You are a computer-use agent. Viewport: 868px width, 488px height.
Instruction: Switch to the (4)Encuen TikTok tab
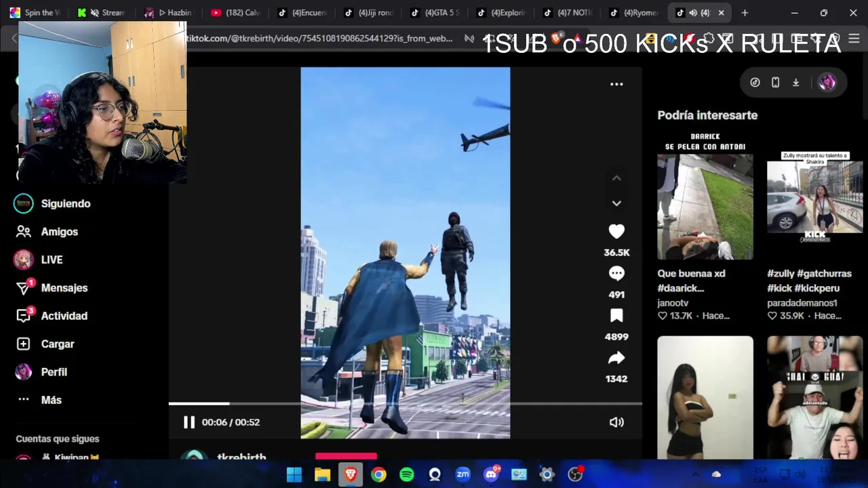pos(302,13)
